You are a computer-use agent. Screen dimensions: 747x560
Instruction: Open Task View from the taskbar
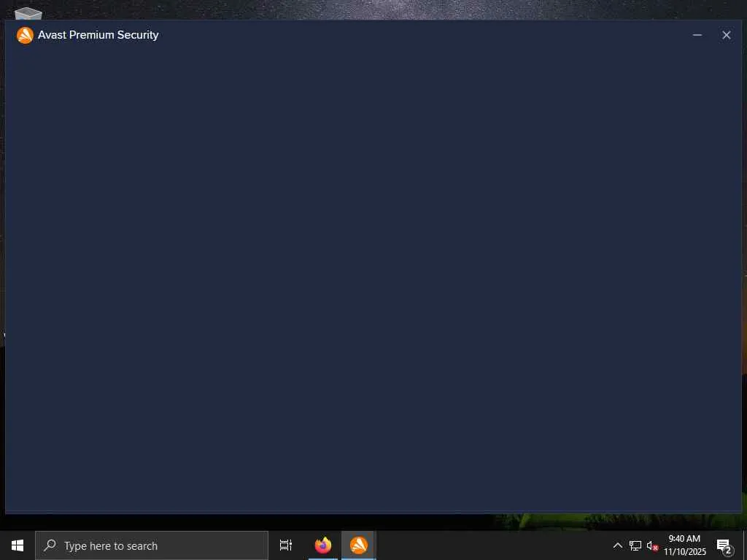click(285, 545)
